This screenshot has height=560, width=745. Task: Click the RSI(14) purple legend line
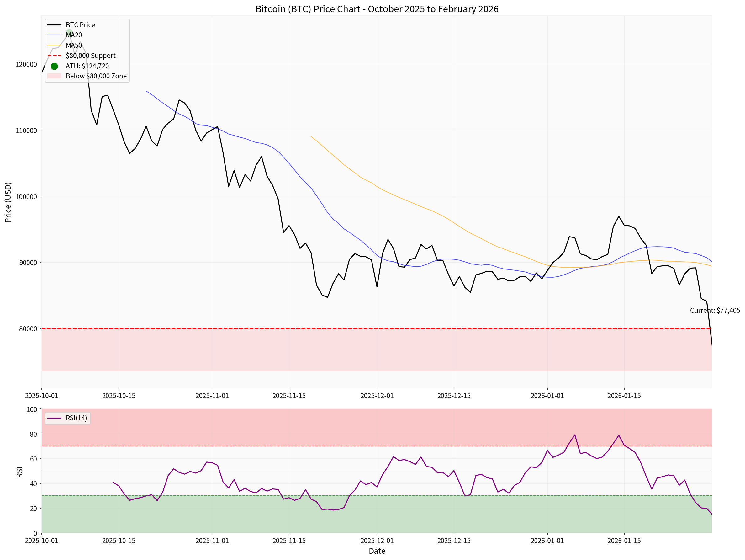(x=54, y=418)
